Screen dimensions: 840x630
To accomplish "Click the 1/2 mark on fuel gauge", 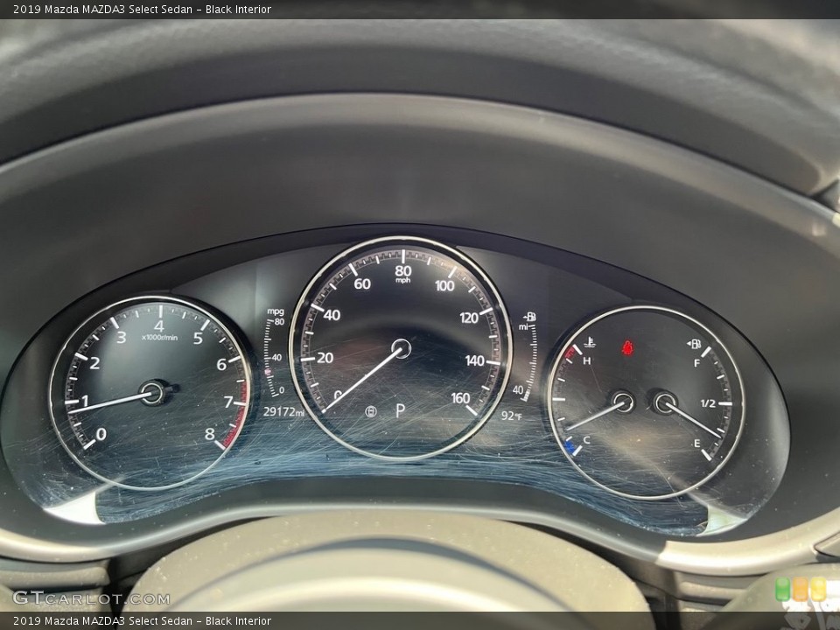I will pyautogui.click(x=708, y=403).
